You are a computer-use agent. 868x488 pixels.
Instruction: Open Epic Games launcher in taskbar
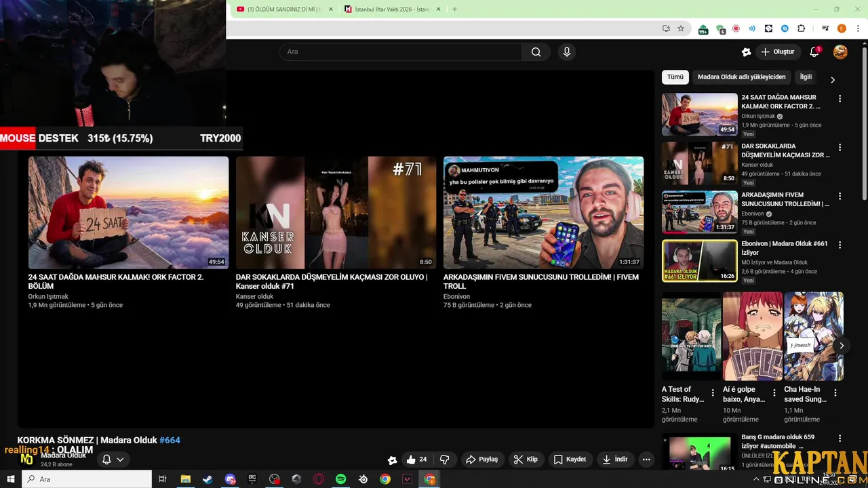tap(252, 479)
